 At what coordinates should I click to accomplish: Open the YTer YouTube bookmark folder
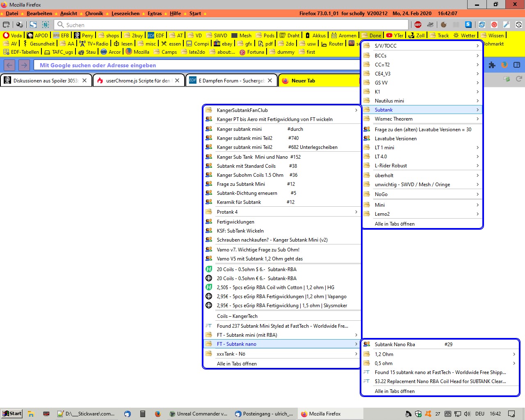pyautogui.click(x=395, y=35)
